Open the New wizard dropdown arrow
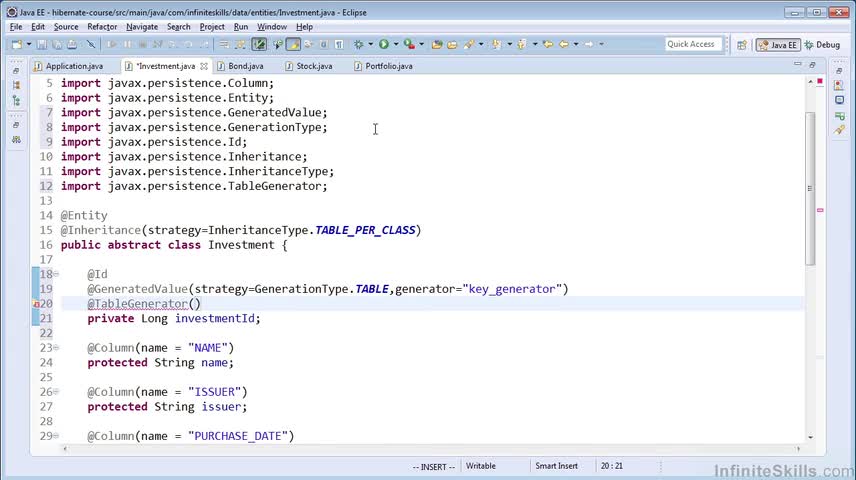The width and height of the screenshot is (856, 480). (28, 44)
